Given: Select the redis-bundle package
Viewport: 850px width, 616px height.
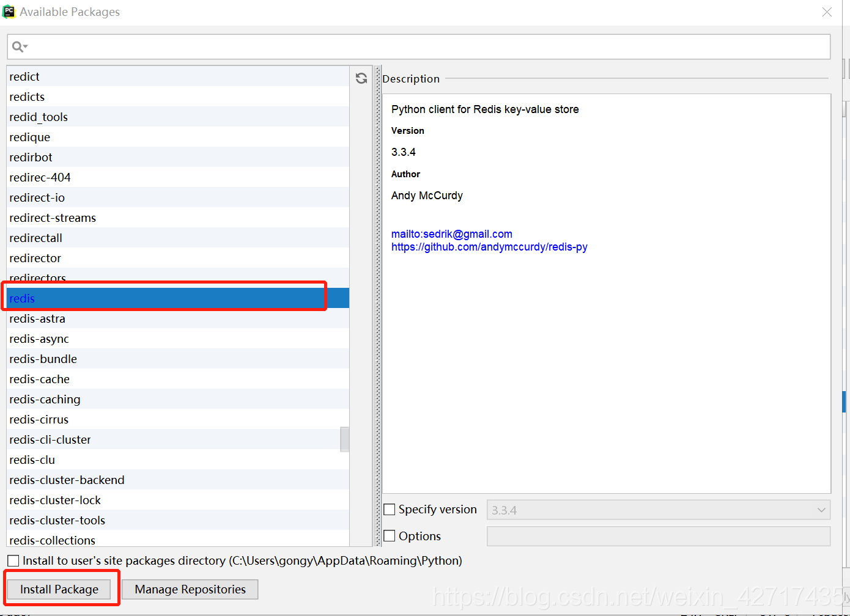Looking at the screenshot, I should 178,359.
